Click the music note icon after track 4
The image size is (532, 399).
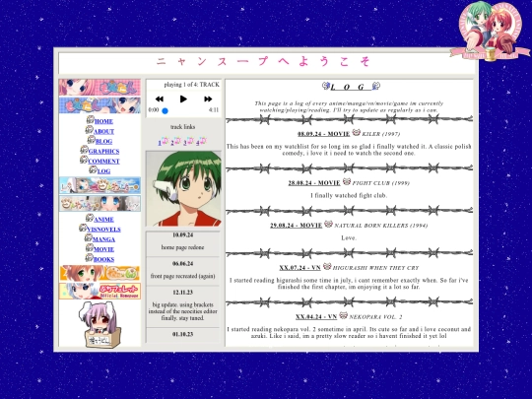(203, 141)
